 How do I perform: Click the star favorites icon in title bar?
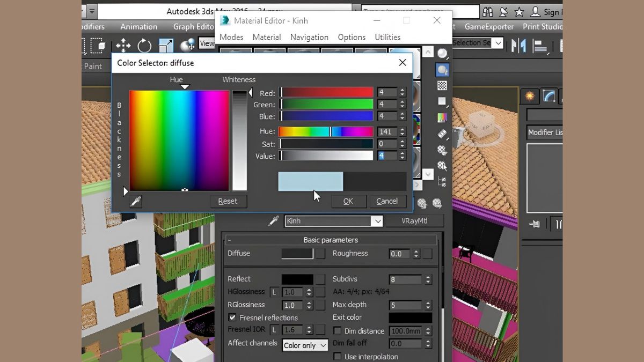click(519, 12)
